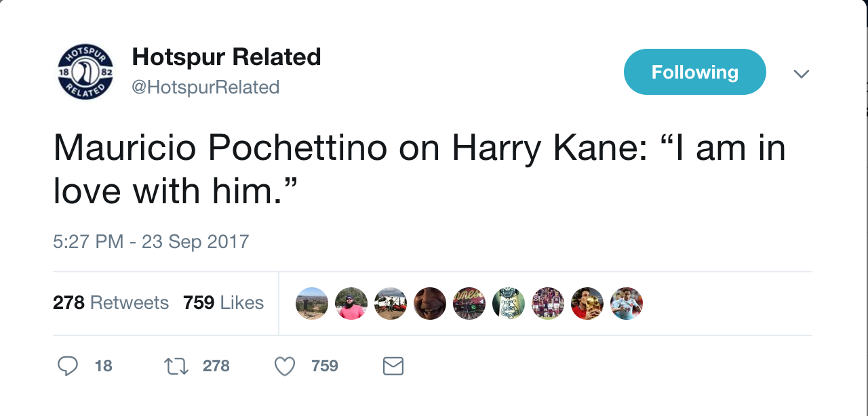Screen dimensions: 868x416
Task: View the 759 Likes list
Action: 223,302
